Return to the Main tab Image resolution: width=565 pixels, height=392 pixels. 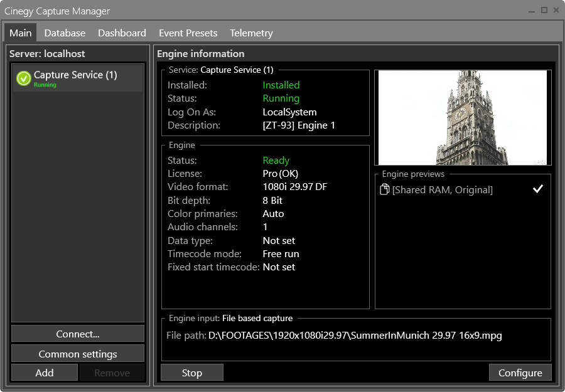(x=20, y=33)
